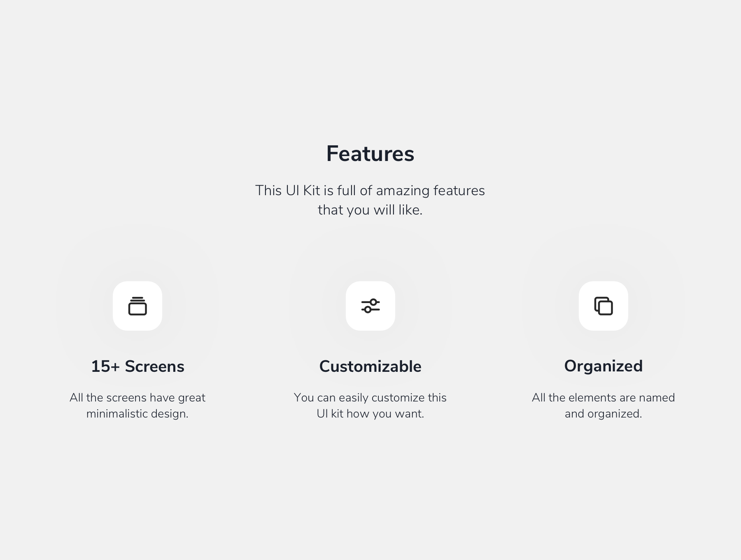Screen dimensions: 741x560
Task: Select the "15+ Screens" title
Action: tap(137, 366)
